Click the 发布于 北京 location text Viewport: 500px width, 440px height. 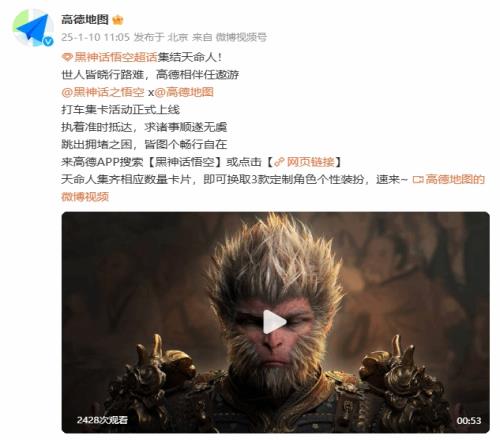(161, 37)
